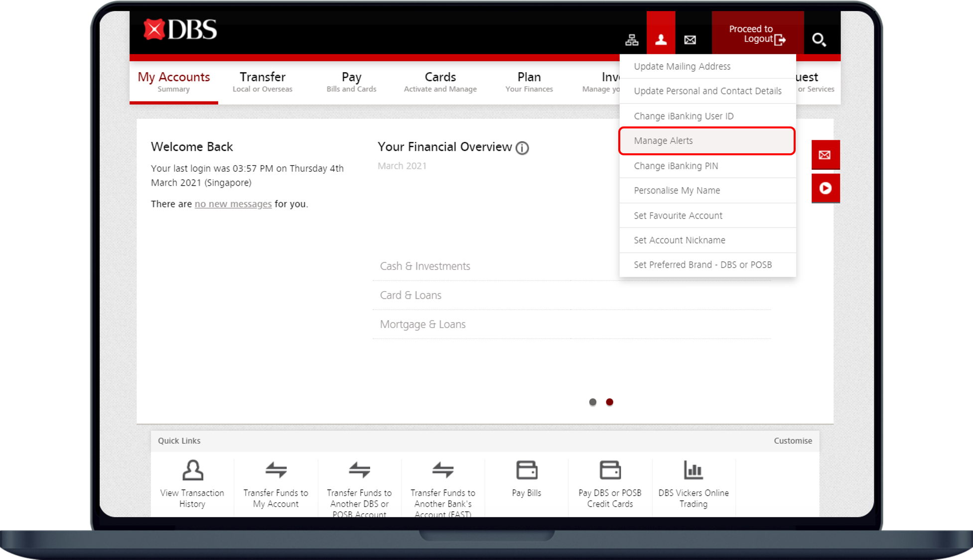This screenshot has width=973, height=560.
Task: Open the no new messages link
Action: pos(233,204)
